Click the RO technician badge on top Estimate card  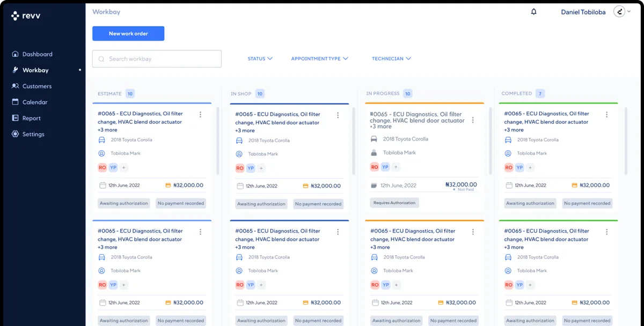pos(102,168)
